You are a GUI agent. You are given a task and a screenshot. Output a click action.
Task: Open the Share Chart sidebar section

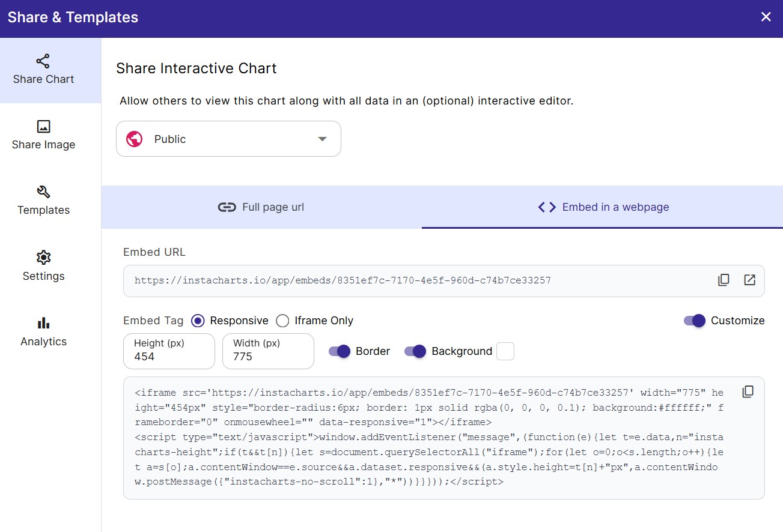[50, 70]
